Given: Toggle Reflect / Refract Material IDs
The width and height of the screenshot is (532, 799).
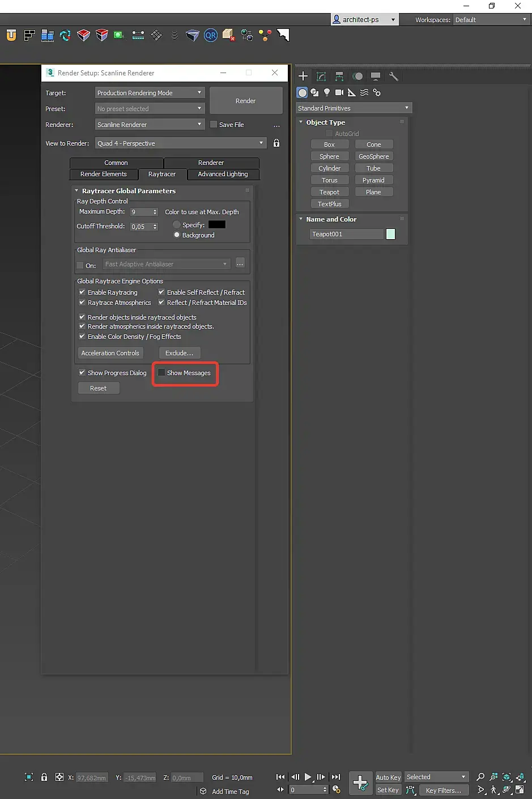Looking at the screenshot, I should (161, 303).
